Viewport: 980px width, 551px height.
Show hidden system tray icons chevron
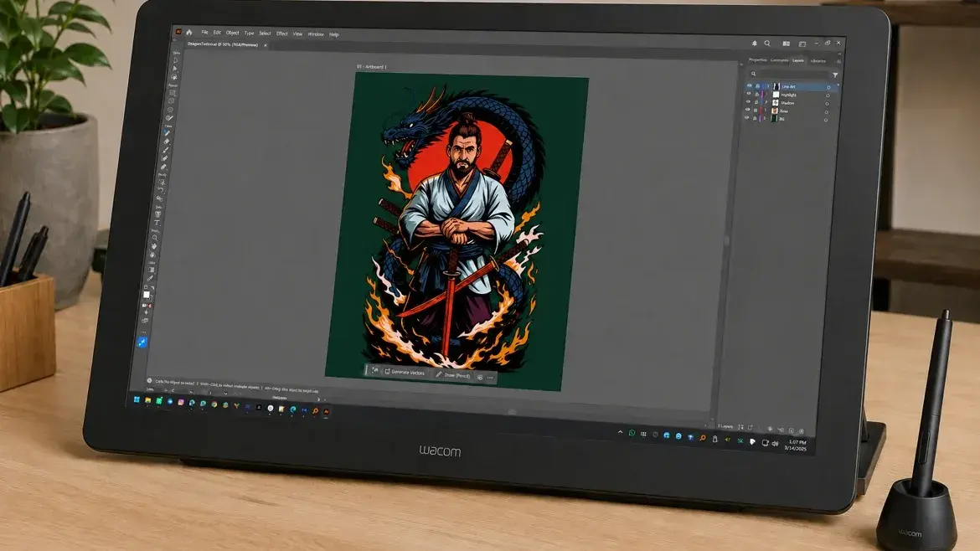tap(620, 432)
